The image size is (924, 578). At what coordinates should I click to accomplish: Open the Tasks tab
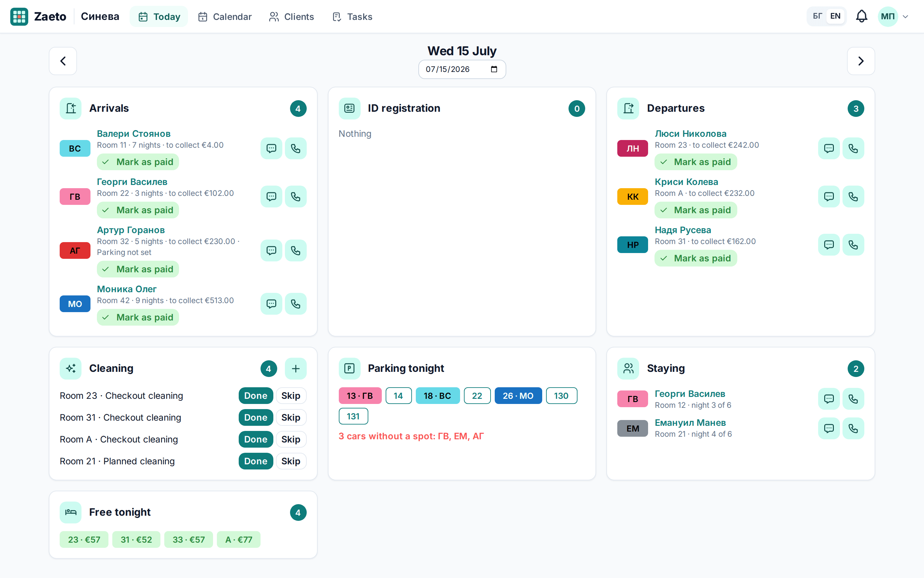(x=352, y=16)
